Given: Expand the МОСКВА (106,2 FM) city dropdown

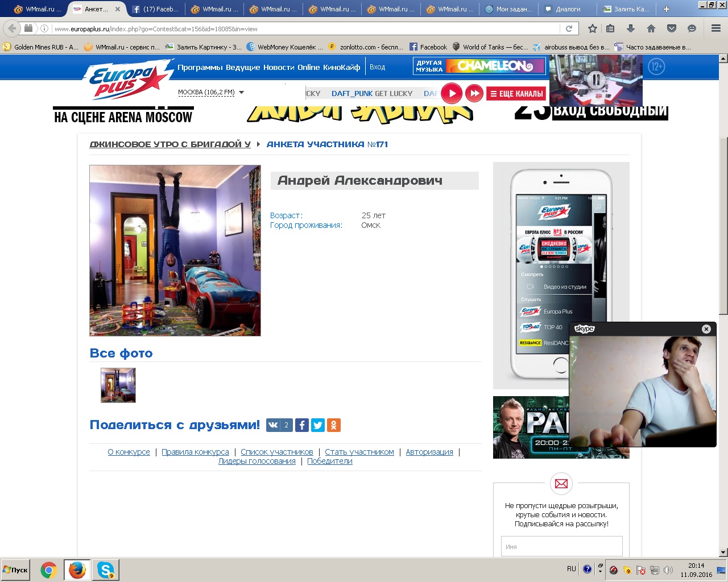Looking at the screenshot, I should [210, 92].
